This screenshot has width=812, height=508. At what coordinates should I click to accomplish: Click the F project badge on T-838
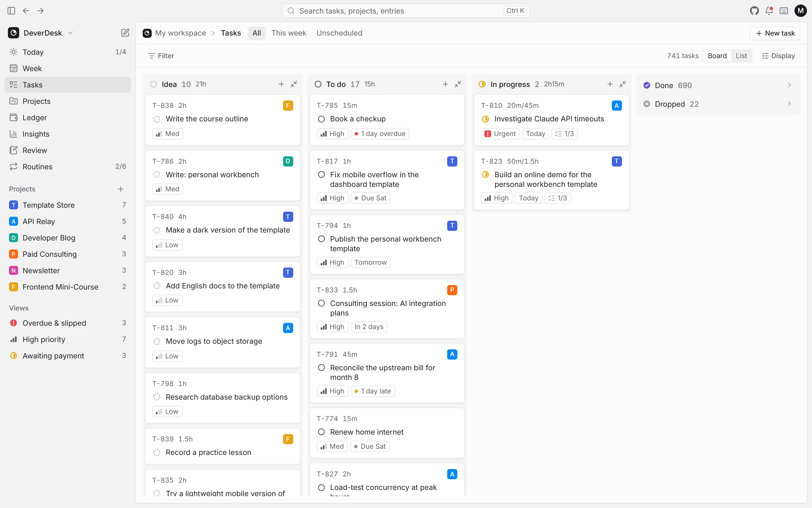tap(288, 106)
